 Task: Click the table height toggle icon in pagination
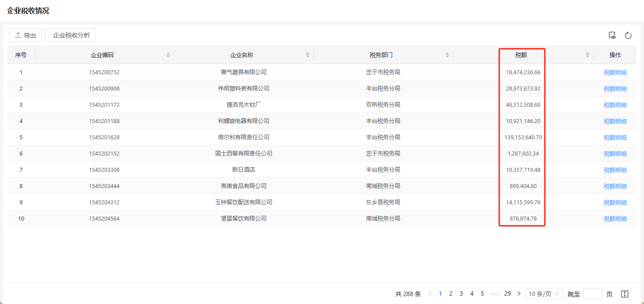click(x=625, y=294)
